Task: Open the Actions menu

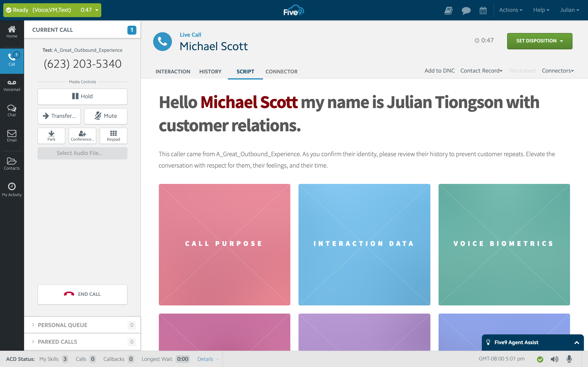Action: 510,10
